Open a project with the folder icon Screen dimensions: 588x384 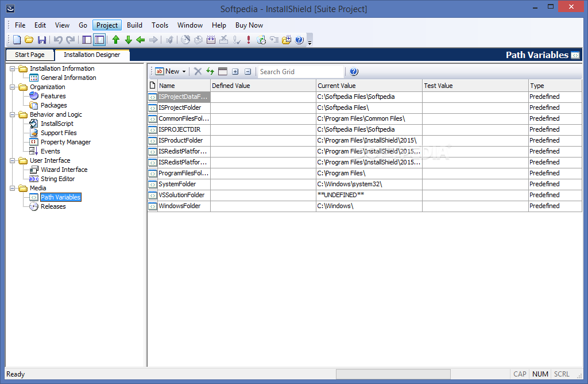click(x=29, y=40)
